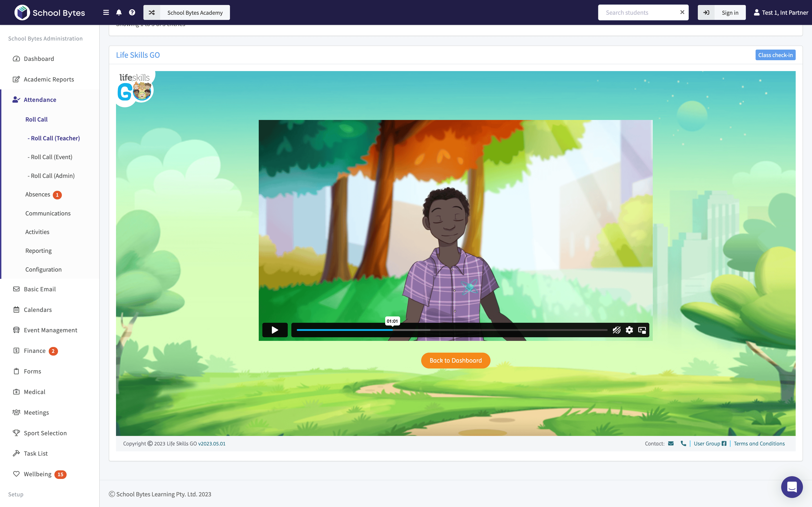The image size is (812, 507).
Task: Expand the Attendance section in sidebar
Action: pos(40,100)
